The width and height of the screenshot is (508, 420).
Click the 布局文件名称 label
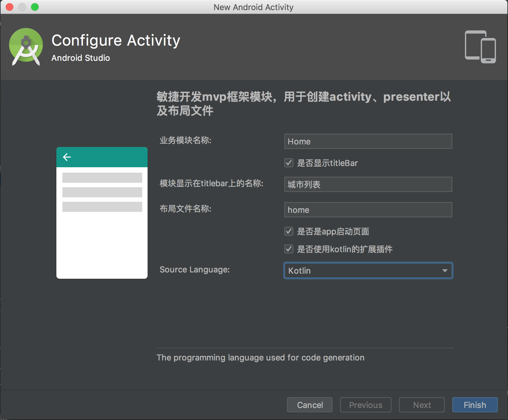point(186,209)
